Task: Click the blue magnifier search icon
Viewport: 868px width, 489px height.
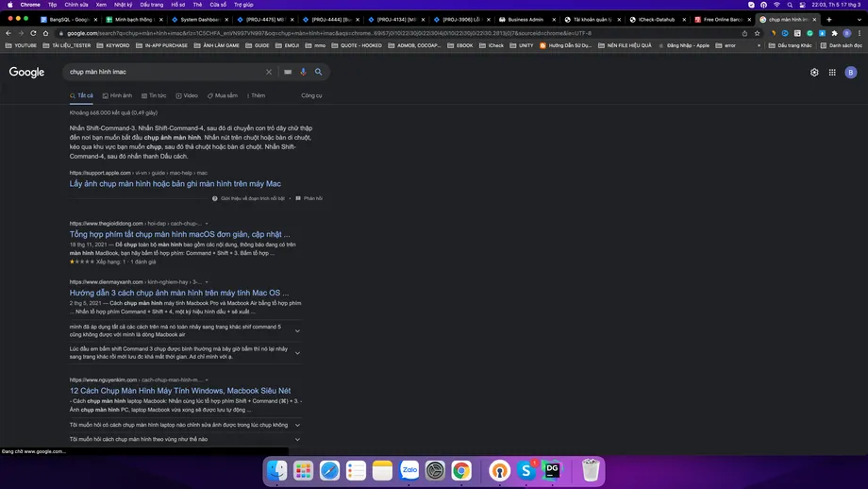Action: (x=319, y=72)
